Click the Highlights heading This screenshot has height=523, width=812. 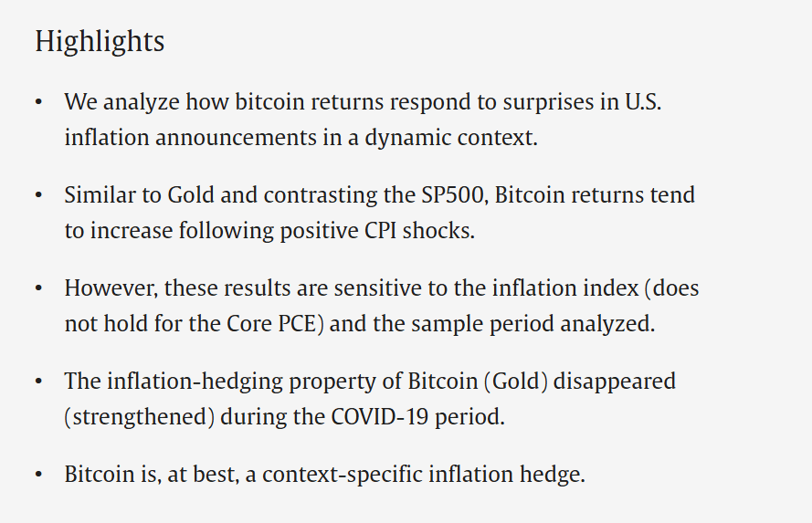point(100,42)
